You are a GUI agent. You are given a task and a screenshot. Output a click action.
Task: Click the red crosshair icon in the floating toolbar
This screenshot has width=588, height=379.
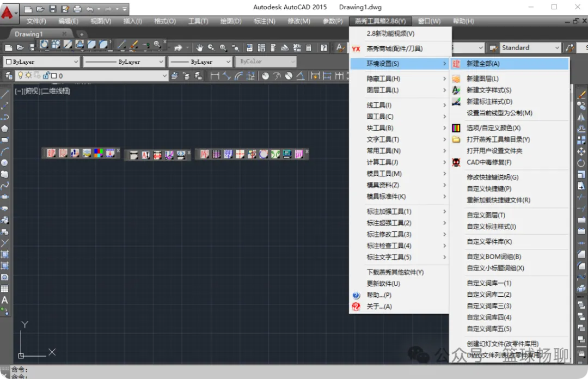pos(240,154)
